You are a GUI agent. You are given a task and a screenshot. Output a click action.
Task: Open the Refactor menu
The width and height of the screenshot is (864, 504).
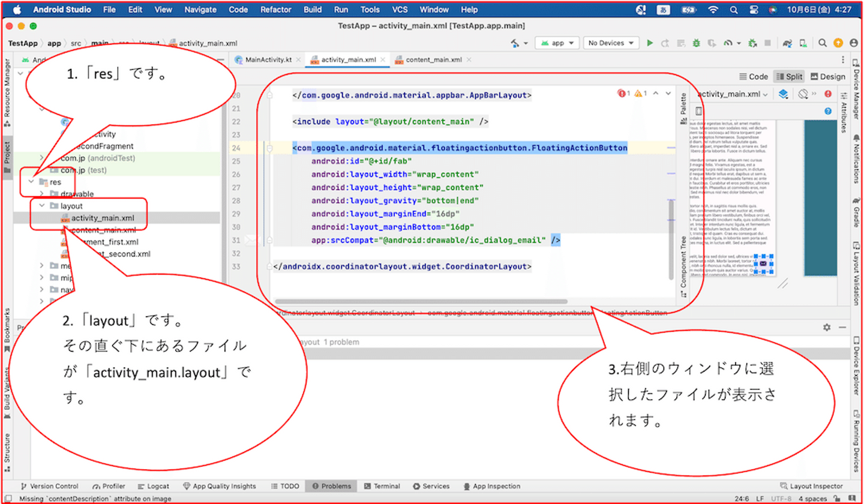click(x=275, y=10)
